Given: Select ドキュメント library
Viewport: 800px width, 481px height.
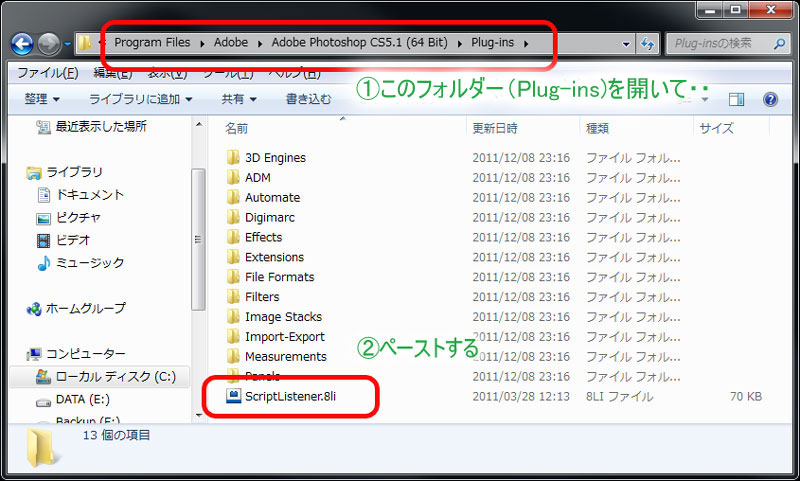Looking at the screenshot, I should point(90,195).
